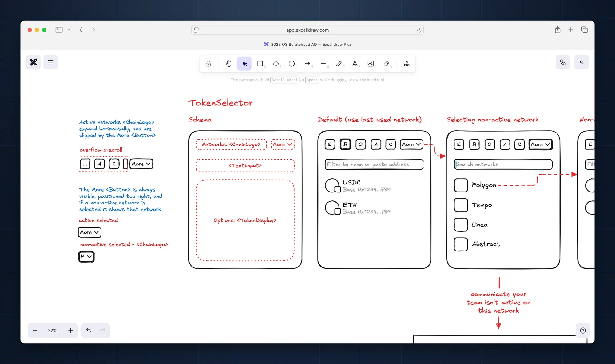Select the Text tool
Screen dimensions: 615x364
[x=355, y=64]
